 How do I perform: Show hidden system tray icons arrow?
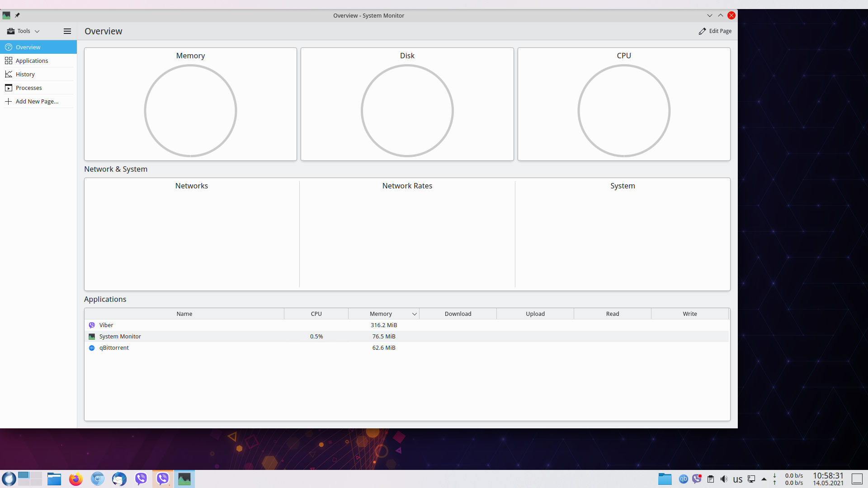[x=764, y=479]
